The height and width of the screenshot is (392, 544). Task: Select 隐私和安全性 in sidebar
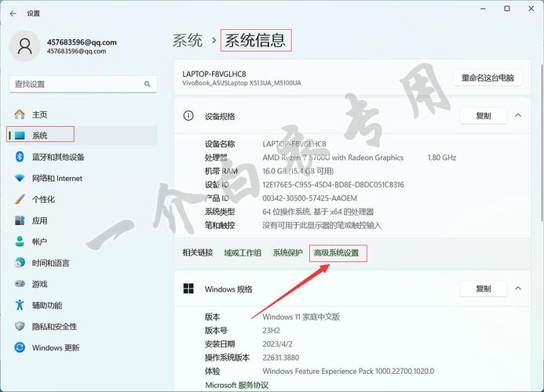54,326
